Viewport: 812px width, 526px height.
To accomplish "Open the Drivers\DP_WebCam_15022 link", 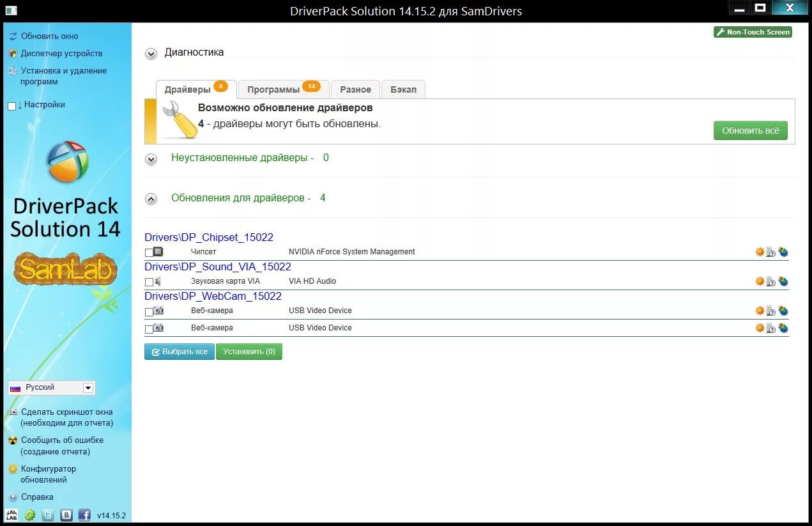I will click(213, 297).
